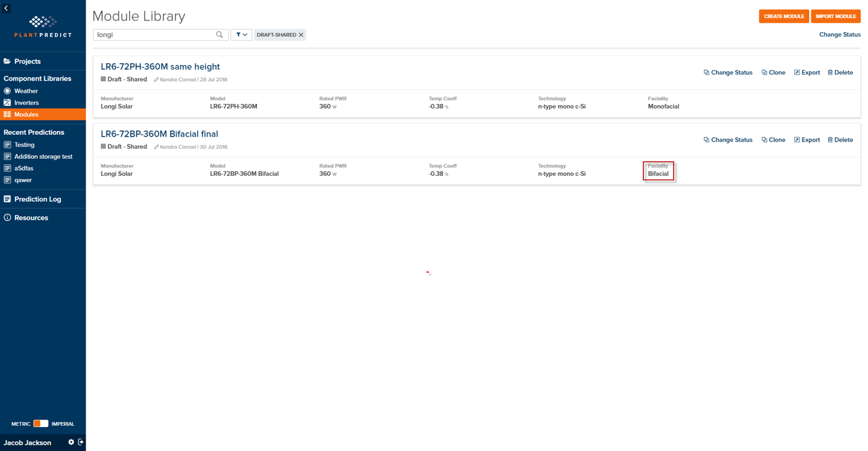Click the Monofacial faciality value
This screenshot has height=451, width=868.
(663, 106)
